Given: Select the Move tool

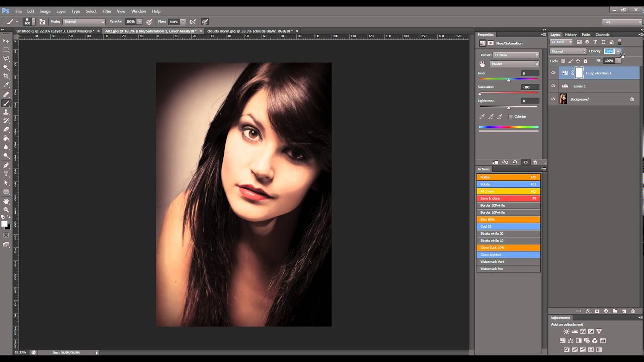Looking at the screenshot, I should pos(6,41).
